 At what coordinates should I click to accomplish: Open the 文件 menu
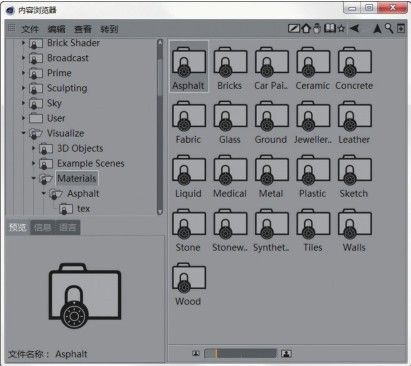tap(30, 29)
